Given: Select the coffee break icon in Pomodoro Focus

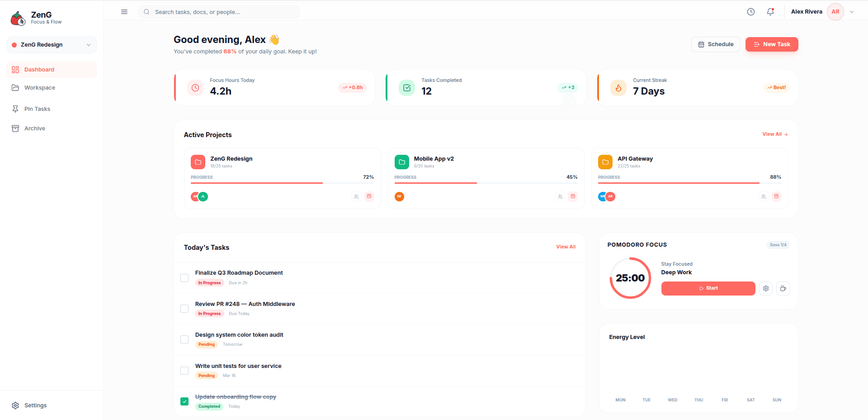Looking at the screenshot, I should point(783,288).
